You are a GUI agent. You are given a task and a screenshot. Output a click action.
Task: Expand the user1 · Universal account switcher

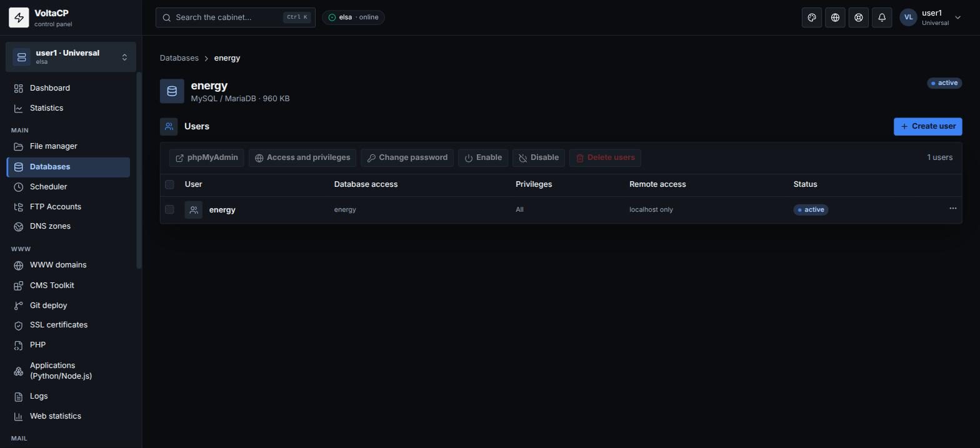pyautogui.click(x=71, y=57)
